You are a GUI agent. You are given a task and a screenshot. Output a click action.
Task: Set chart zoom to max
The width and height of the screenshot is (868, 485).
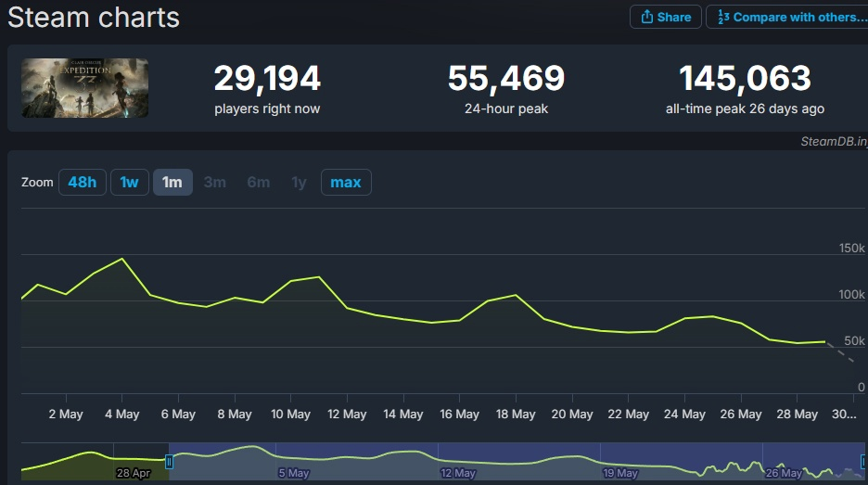tap(346, 182)
